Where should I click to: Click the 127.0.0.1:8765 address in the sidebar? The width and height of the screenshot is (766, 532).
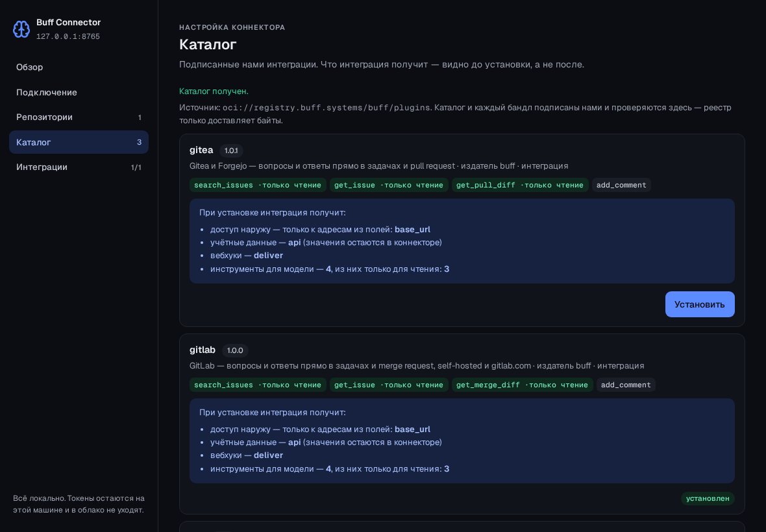tap(68, 36)
